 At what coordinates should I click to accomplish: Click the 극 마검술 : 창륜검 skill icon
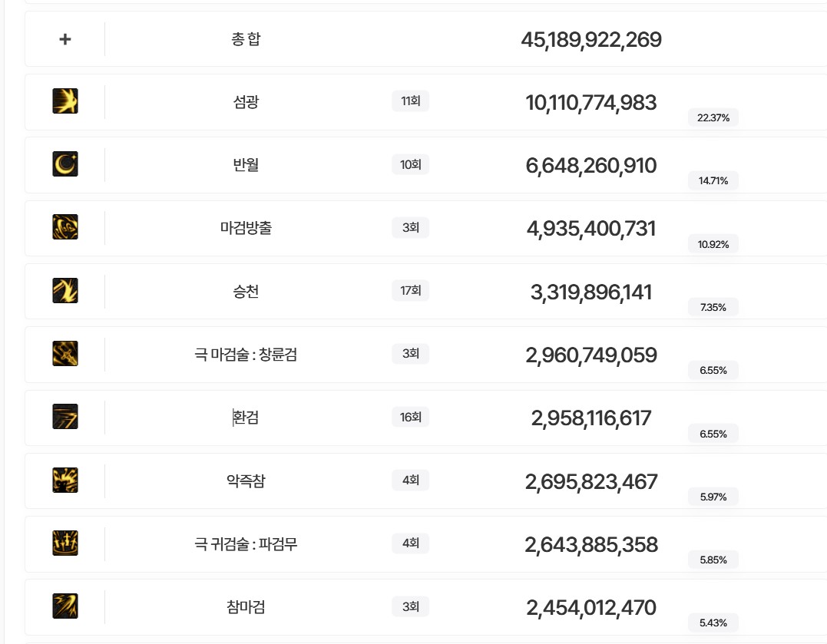(x=65, y=354)
